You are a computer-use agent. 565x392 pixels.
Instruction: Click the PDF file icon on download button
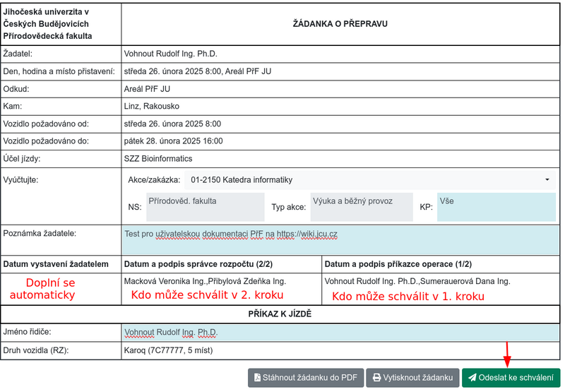(258, 378)
